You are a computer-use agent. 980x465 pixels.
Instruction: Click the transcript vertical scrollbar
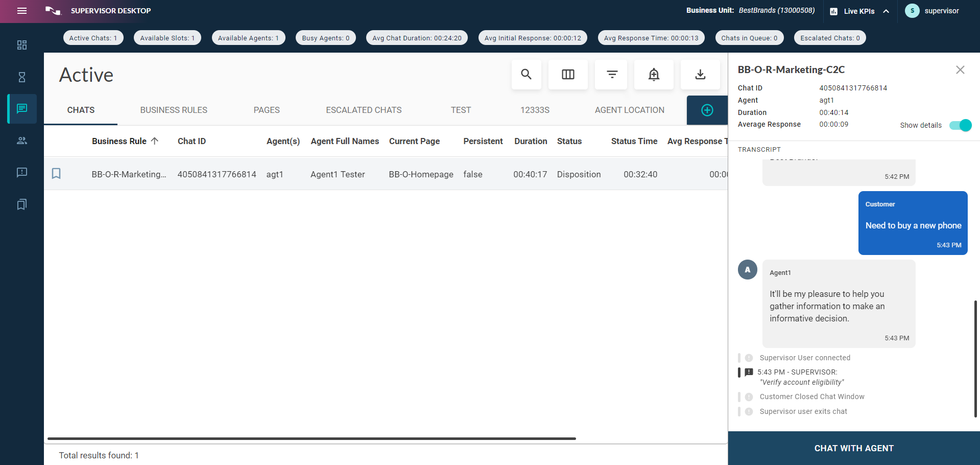coord(975,359)
